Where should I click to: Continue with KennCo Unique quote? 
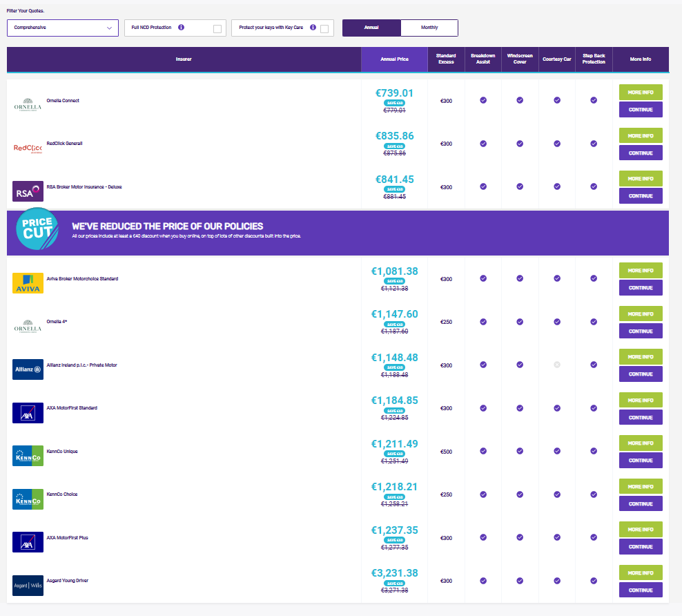(641, 461)
